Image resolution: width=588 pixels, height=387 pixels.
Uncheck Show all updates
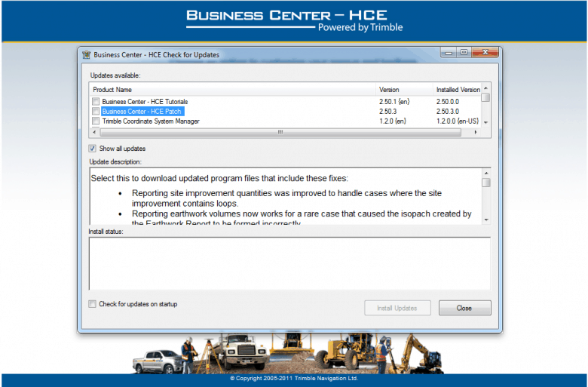pyautogui.click(x=92, y=149)
